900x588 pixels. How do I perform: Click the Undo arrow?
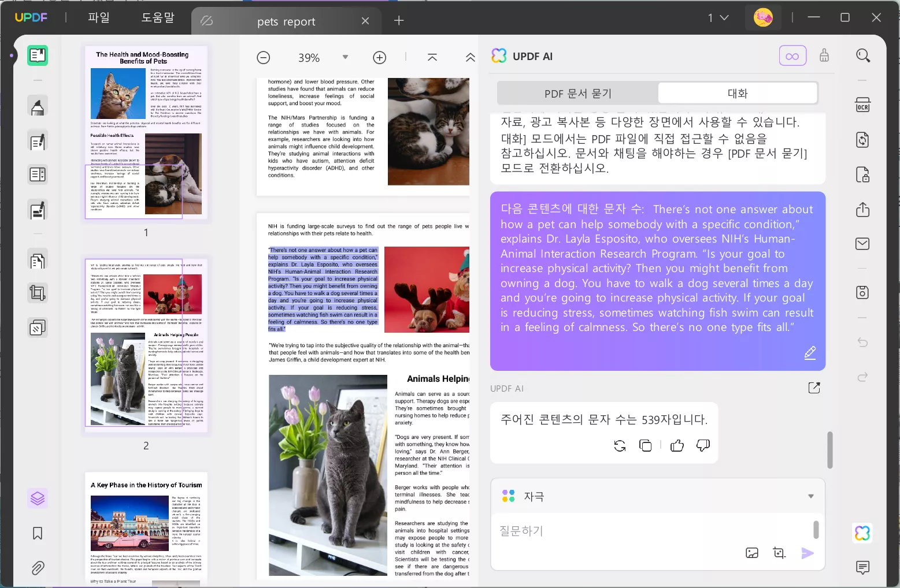863,343
